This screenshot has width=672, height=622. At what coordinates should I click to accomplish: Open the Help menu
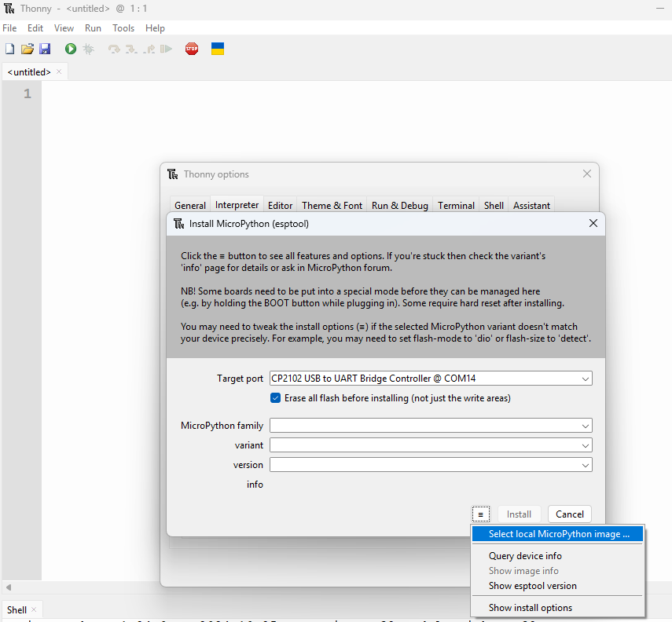tap(155, 28)
